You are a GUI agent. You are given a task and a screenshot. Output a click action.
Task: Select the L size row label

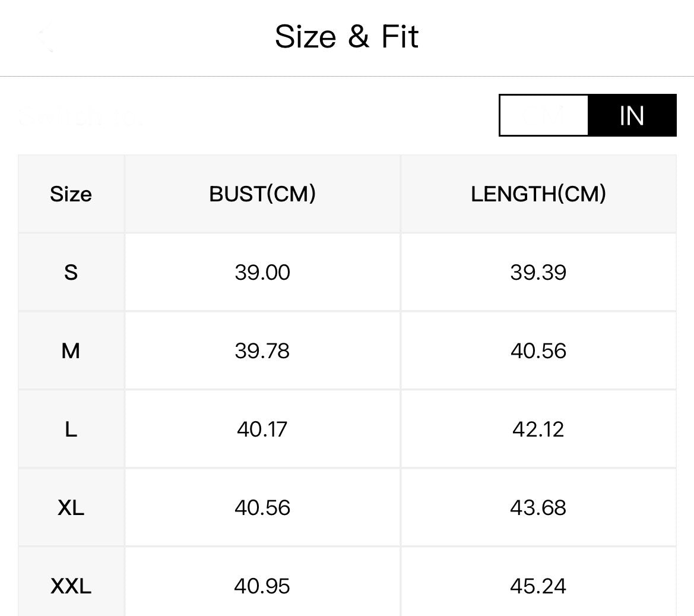pos(71,429)
